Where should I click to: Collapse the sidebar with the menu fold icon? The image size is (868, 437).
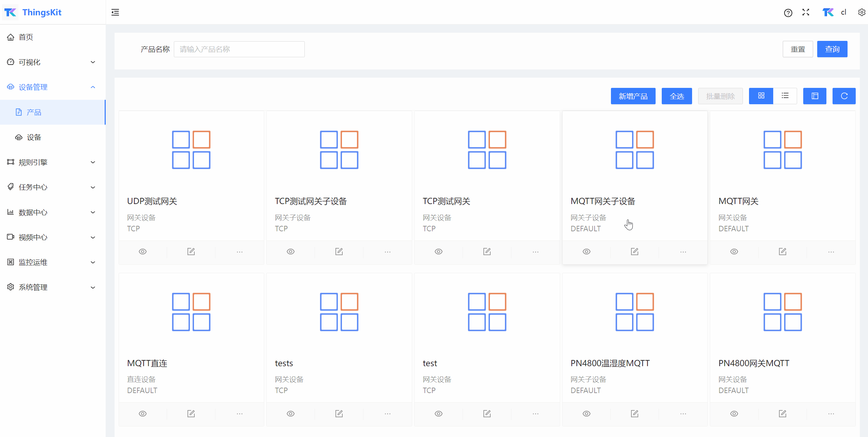(115, 13)
